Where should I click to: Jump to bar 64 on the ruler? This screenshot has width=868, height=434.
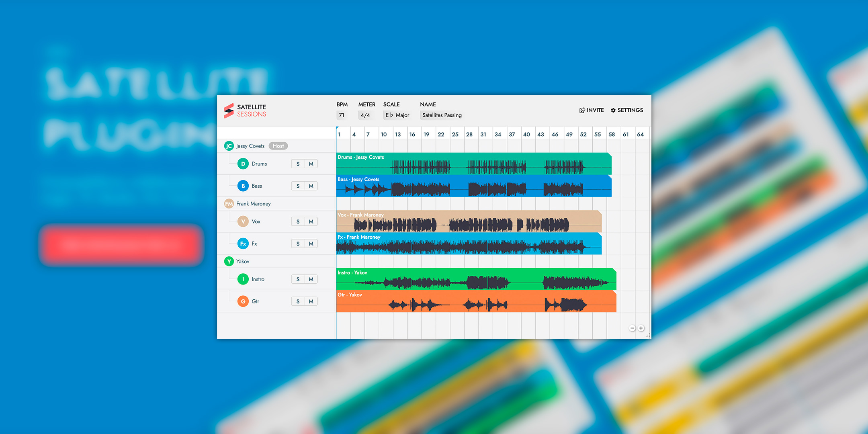coord(641,135)
